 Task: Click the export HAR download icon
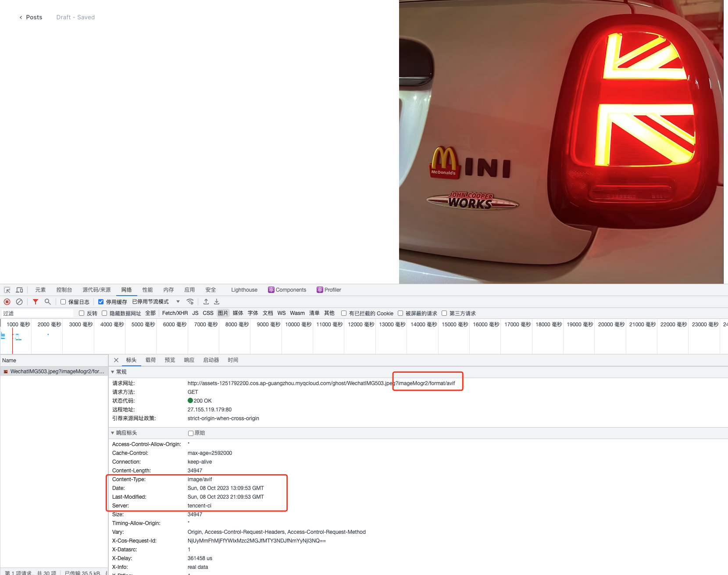(217, 302)
